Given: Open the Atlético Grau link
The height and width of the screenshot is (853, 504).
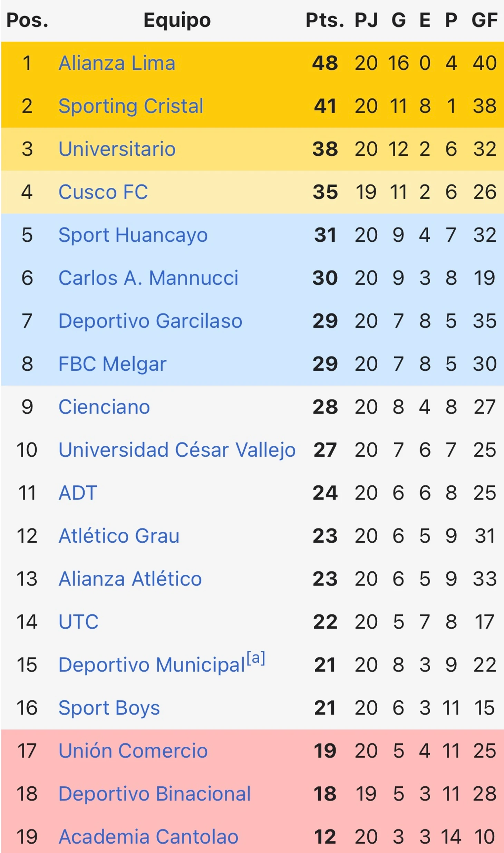Looking at the screenshot, I should [x=119, y=536].
